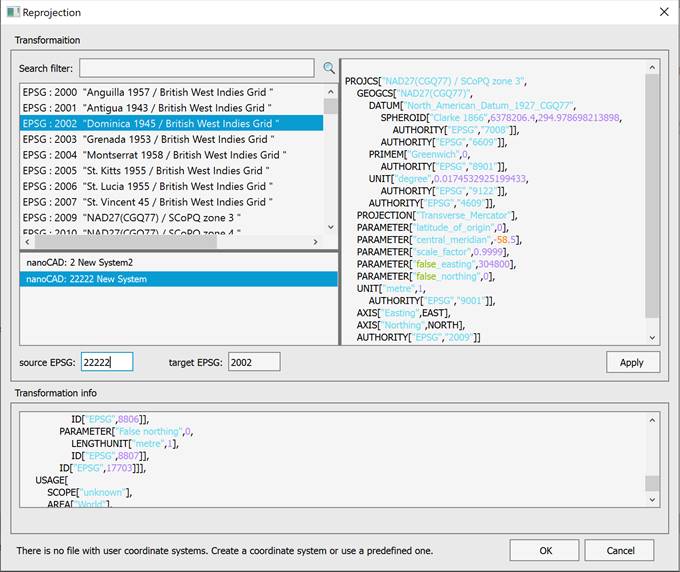Select EPSG 2001 Antigua 1943 entry
Viewport: 680px width, 572px height.
pos(170,108)
